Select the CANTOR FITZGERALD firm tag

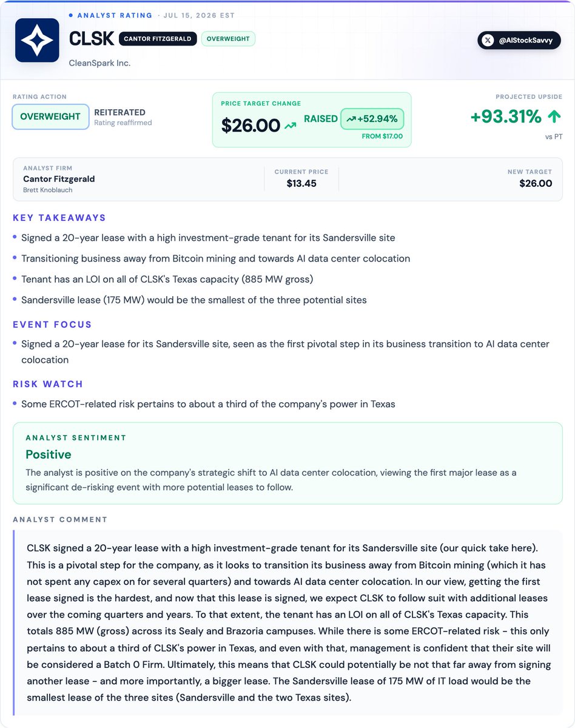158,39
